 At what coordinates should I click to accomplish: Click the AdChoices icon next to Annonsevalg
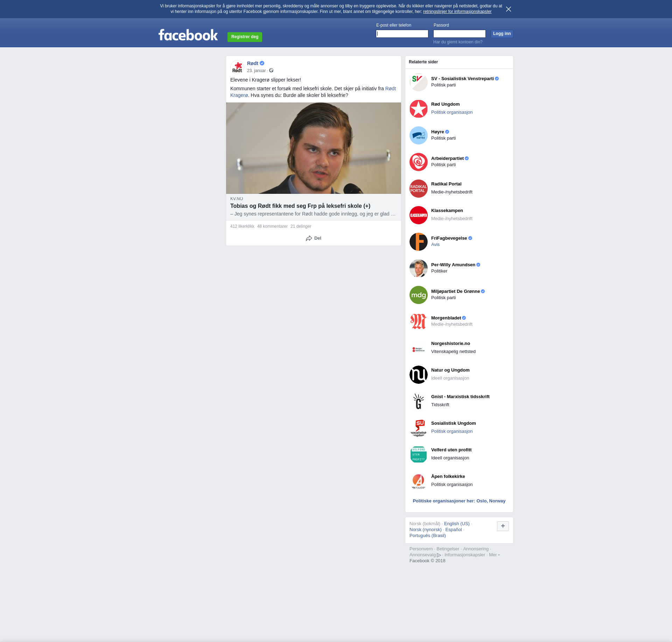439,555
